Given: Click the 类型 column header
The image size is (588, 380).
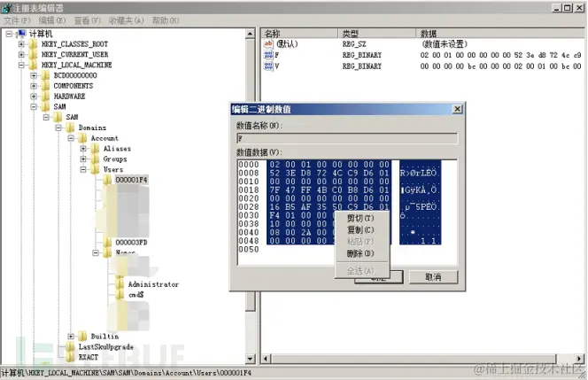Looking at the screenshot, I should coord(377,34).
